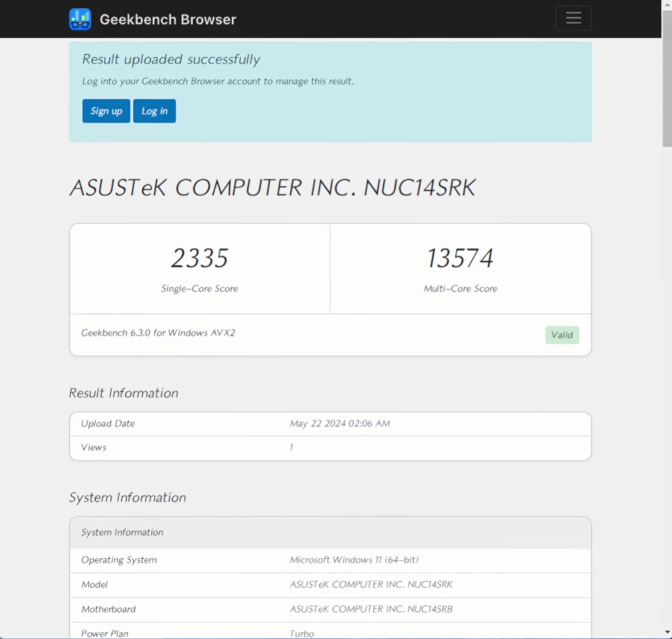Click the System Information table header
This screenshot has height=639, width=672.
(330, 532)
